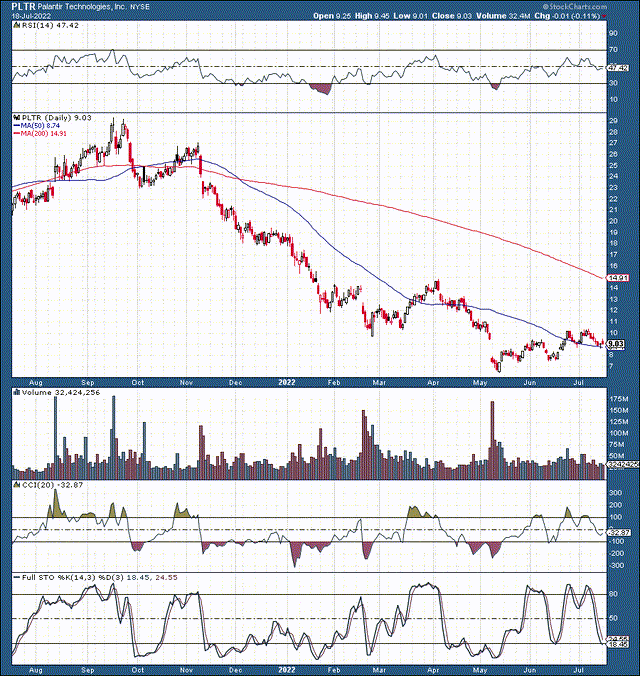Click the Chg -0.01 (-0.11%) value
The width and height of the screenshot is (640, 676).
[x=567, y=16]
